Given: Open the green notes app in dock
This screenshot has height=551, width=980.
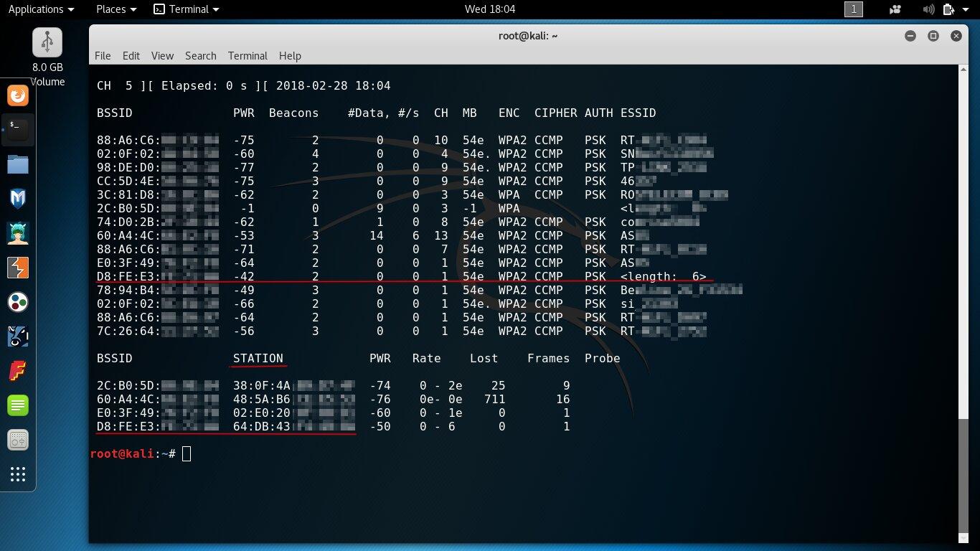Looking at the screenshot, I should coord(18,405).
